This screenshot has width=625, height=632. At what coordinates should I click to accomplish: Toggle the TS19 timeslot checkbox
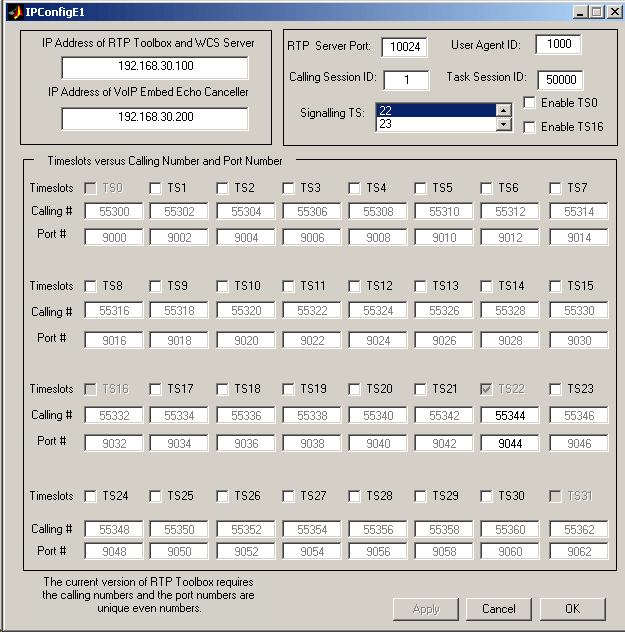(288, 389)
